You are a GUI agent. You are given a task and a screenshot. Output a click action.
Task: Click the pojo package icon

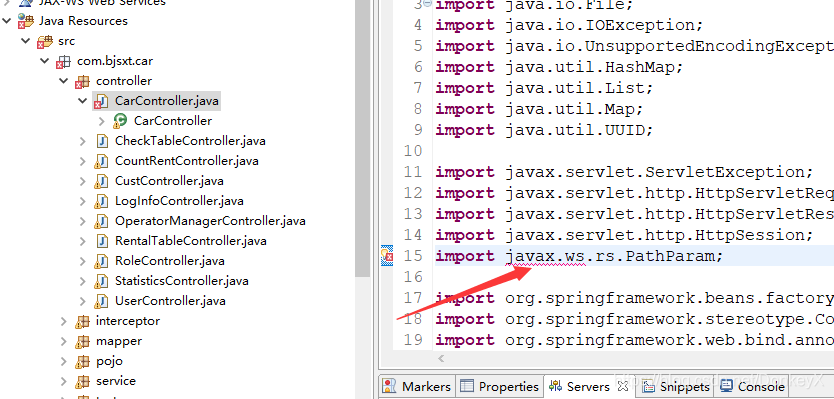82,361
